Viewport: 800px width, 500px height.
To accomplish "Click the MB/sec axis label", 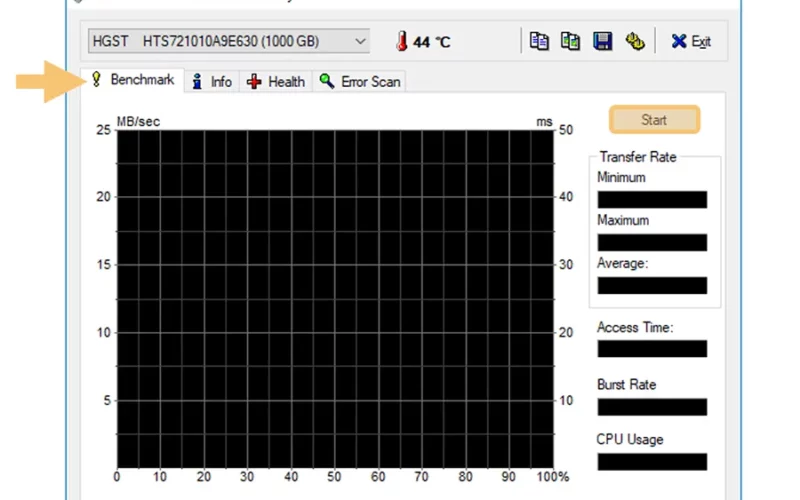I will tap(138, 121).
